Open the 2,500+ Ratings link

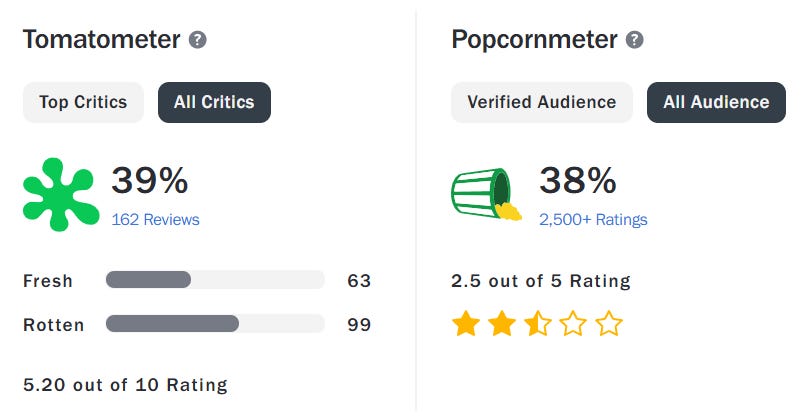[x=593, y=219]
